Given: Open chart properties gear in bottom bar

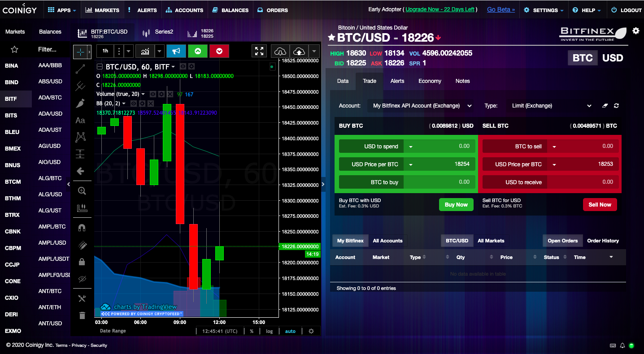Looking at the screenshot, I should point(311,331).
